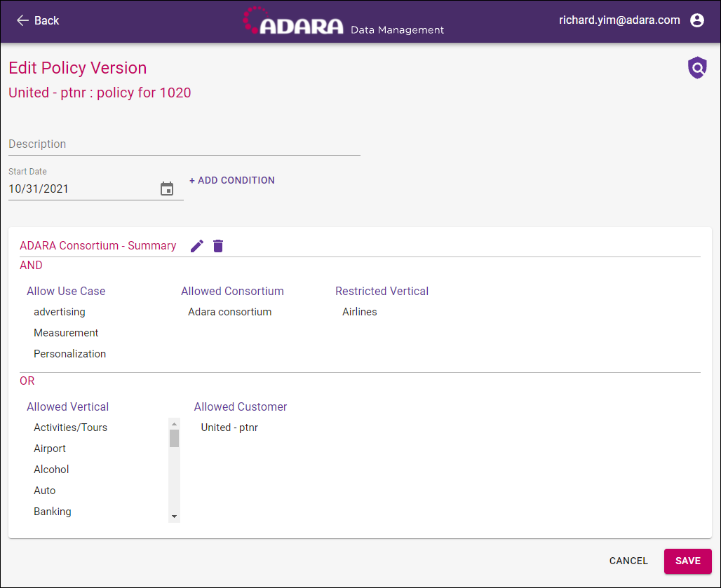This screenshot has height=588, width=721.
Task: Delete the ADARA Consortium condition
Action: (218, 246)
